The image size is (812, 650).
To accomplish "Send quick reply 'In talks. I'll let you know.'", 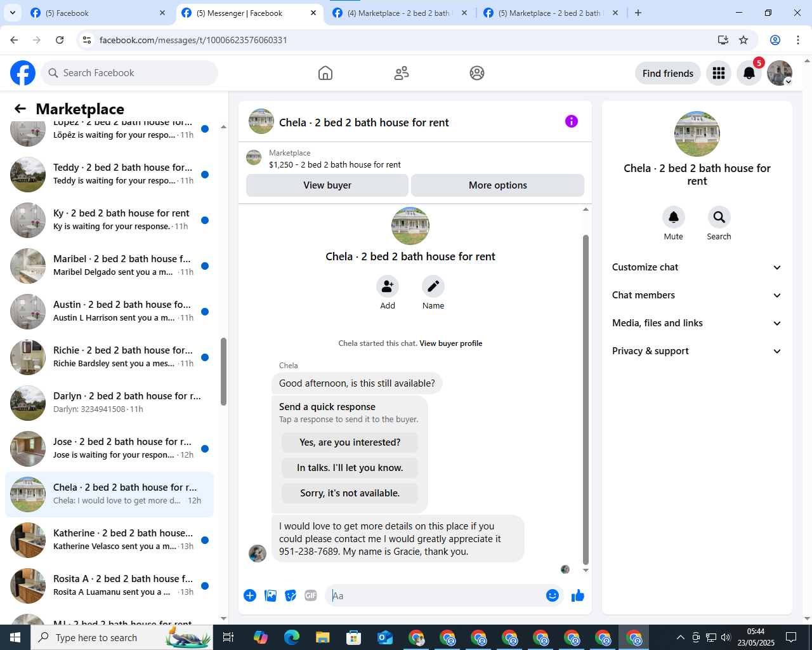I will (x=350, y=468).
